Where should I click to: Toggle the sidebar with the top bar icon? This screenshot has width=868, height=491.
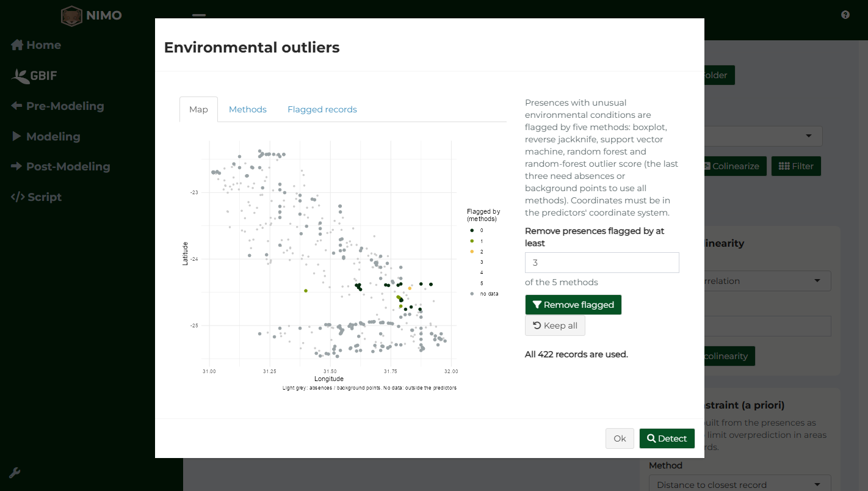pyautogui.click(x=199, y=15)
